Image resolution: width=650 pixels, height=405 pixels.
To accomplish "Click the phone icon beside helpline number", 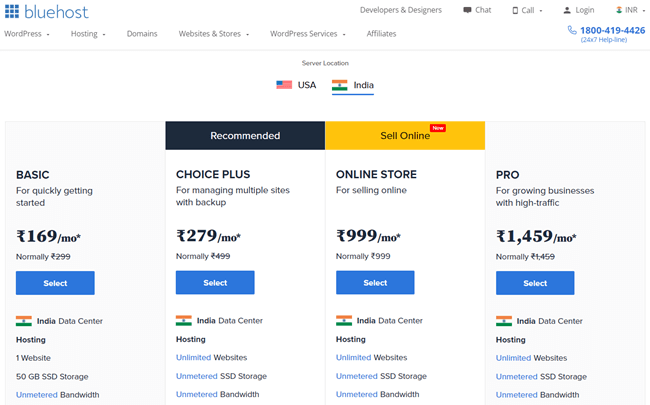I will point(572,31).
